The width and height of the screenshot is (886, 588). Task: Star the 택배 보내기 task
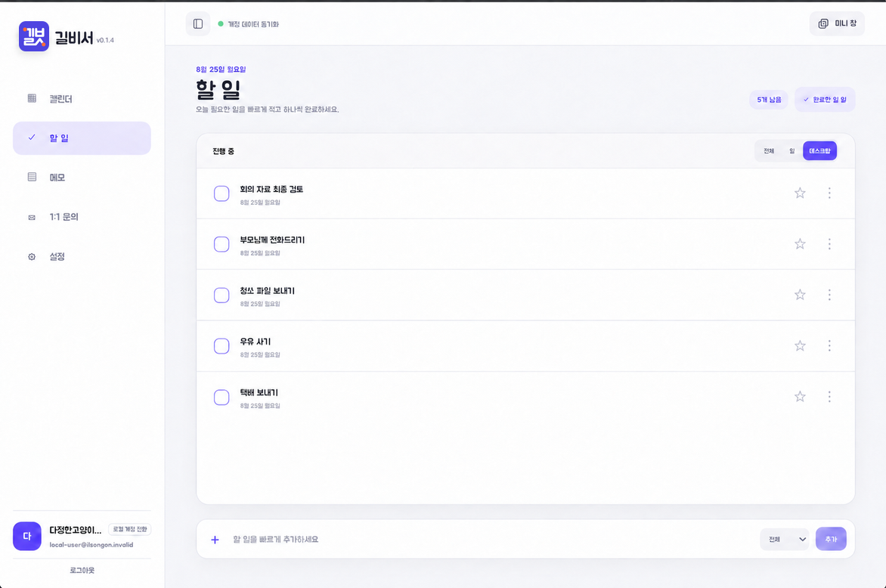[800, 397]
